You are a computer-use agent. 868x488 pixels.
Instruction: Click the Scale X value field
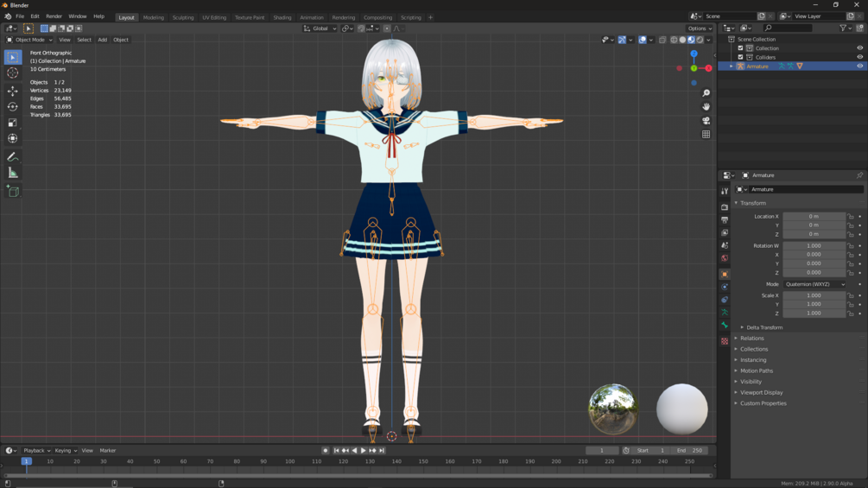(814, 295)
